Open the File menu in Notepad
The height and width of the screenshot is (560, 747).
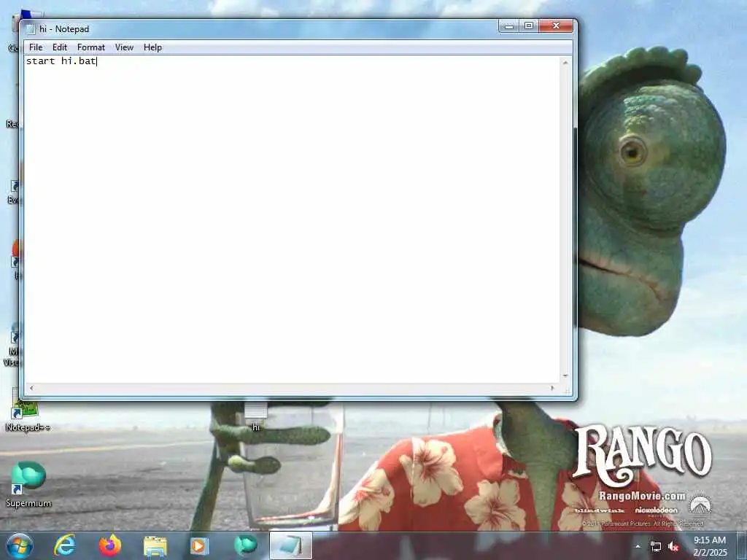pos(36,47)
